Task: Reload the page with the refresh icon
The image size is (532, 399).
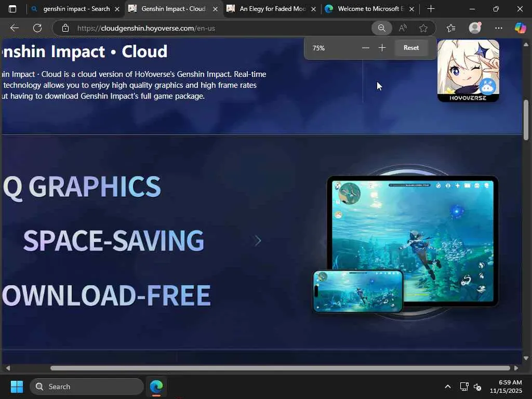Action: (37, 28)
